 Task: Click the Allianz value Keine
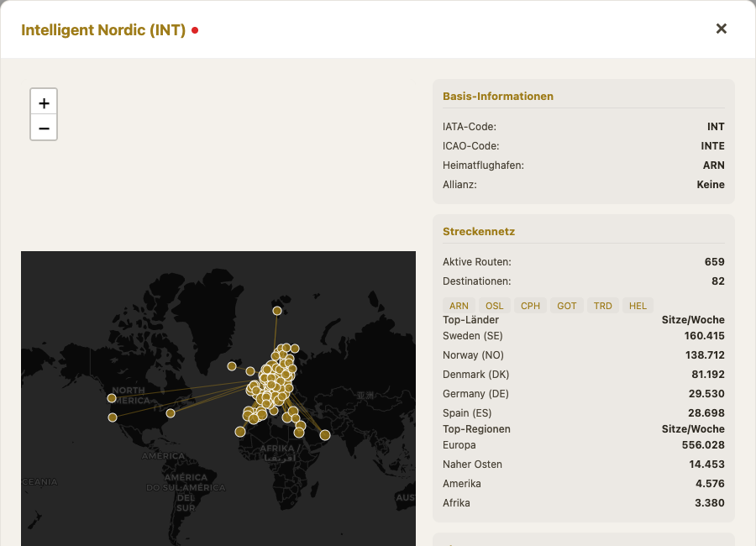pos(710,184)
